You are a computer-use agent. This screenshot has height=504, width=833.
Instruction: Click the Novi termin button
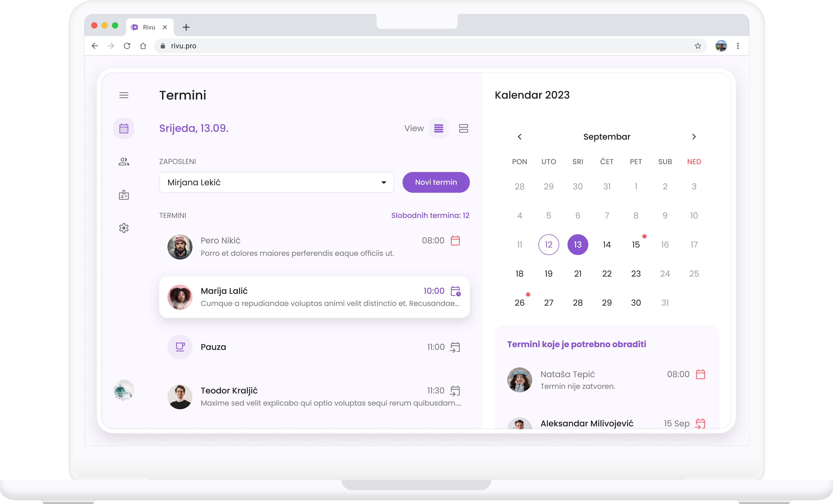pyautogui.click(x=436, y=182)
